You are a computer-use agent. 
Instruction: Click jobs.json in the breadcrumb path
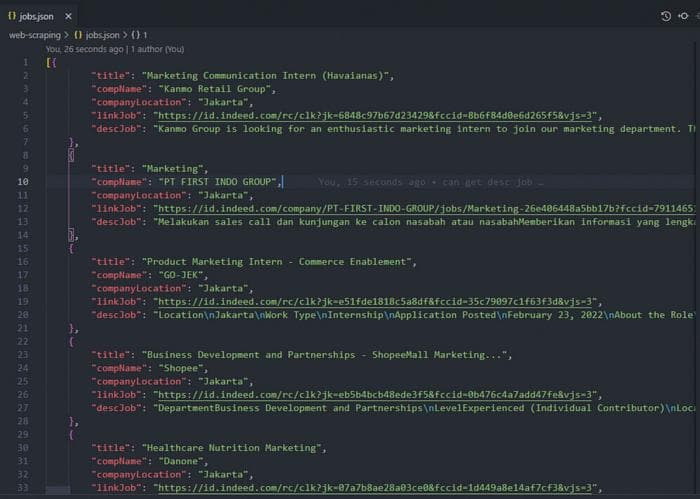click(x=102, y=35)
